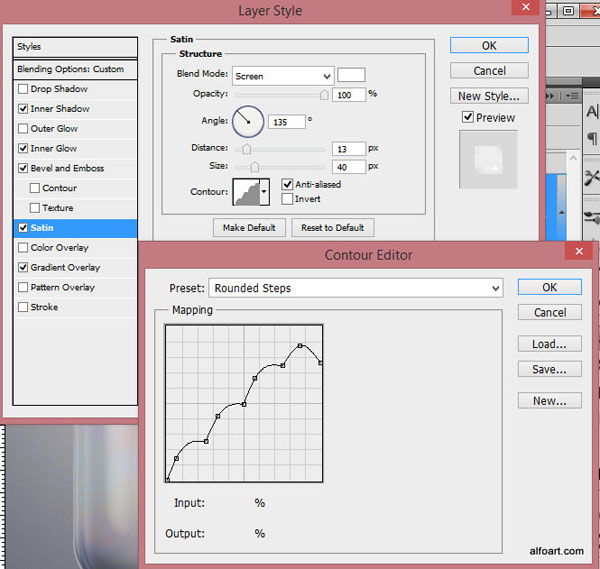Open Blending Options: Custom
The width and height of the screenshot is (600, 569).
click(75, 69)
